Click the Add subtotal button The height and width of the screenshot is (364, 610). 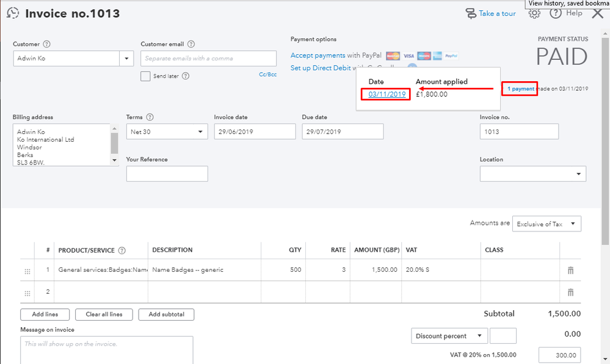166,315
